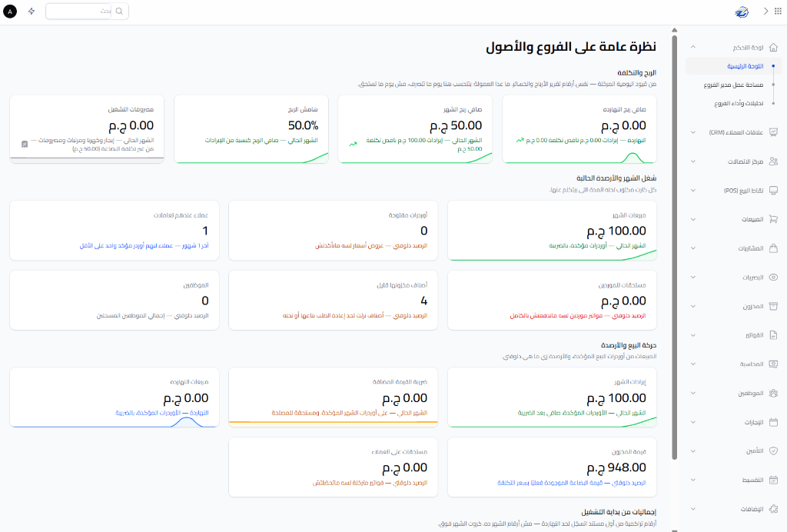
Task: Click the ضريبة القيمة المضافة card title
Action: pos(400,382)
